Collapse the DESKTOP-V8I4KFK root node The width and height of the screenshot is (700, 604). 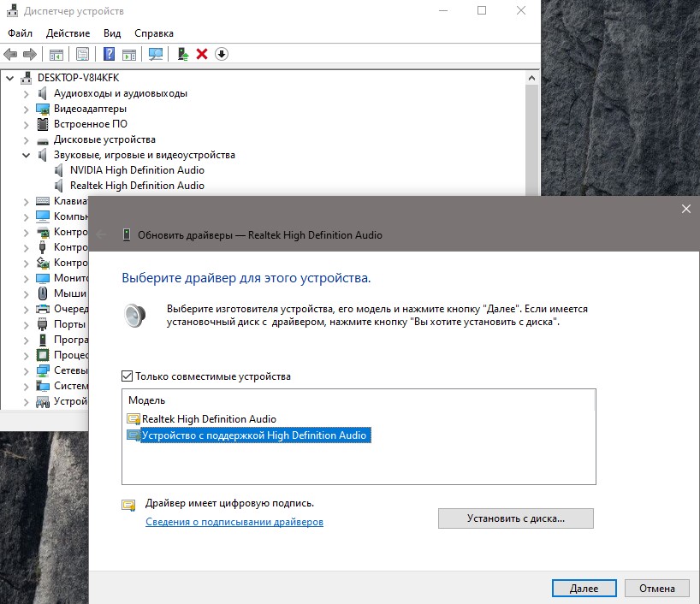tap(9, 79)
